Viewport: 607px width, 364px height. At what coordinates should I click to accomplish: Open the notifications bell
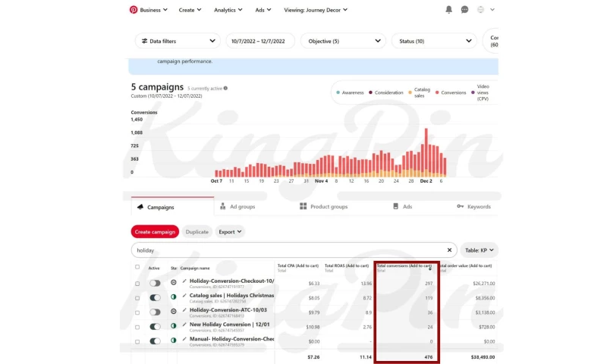pos(448,10)
